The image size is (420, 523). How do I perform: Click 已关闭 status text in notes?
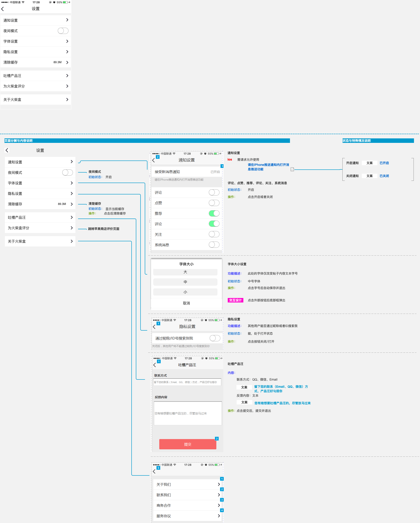[384, 176]
